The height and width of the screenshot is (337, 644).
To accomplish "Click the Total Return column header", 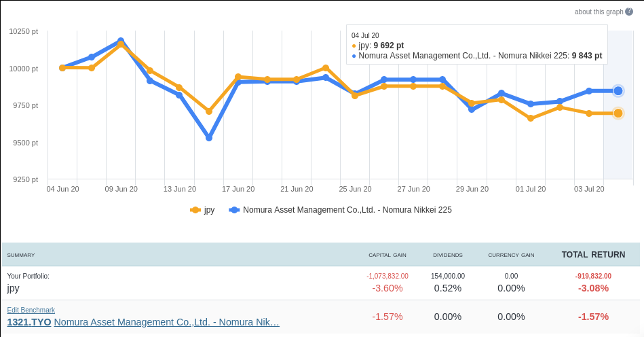I will click(x=593, y=255).
